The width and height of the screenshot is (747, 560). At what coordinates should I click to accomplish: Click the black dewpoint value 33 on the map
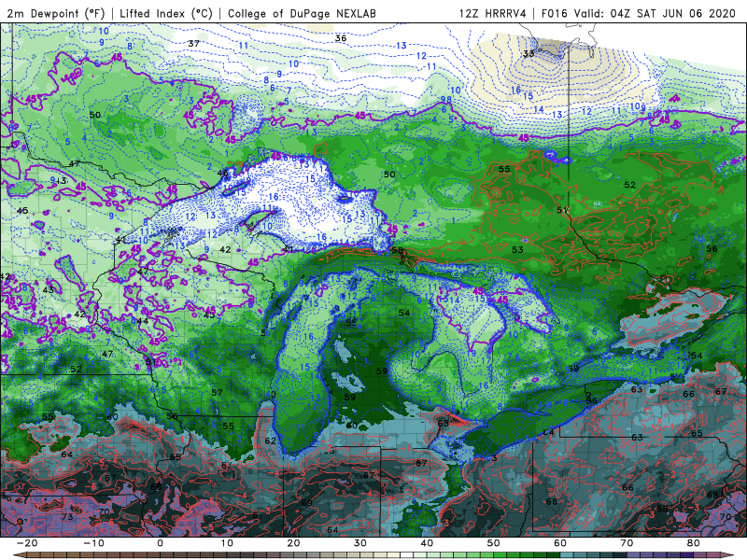tap(529, 53)
